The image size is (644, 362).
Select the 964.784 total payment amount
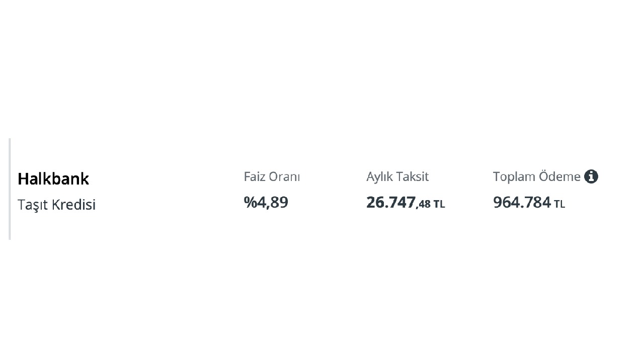coord(522,202)
